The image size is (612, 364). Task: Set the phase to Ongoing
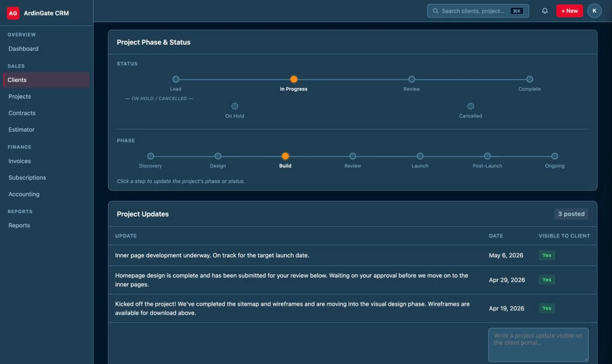pos(555,156)
